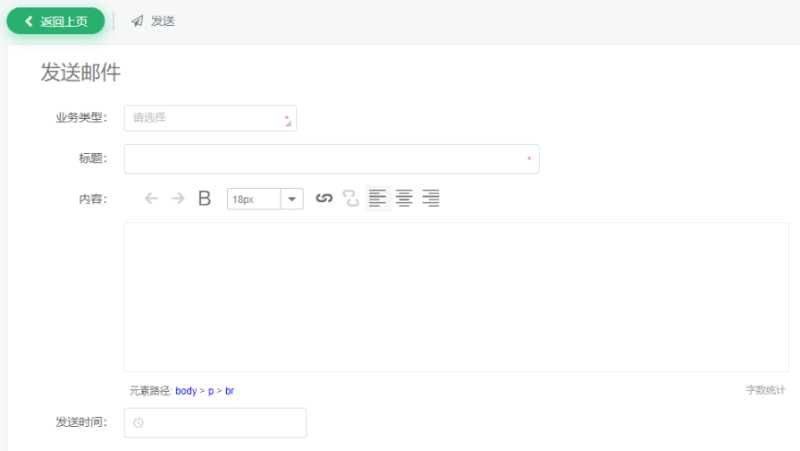The image size is (800, 451).
Task: Click the 发送 paper plane send button
Action: pyautogui.click(x=153, y=21)
